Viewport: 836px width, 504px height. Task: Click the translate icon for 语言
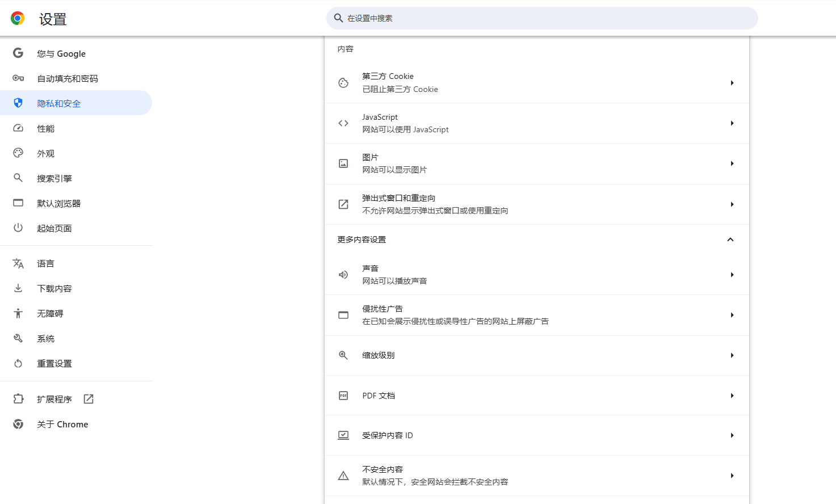pyautogui.click(x=18, y=263)
